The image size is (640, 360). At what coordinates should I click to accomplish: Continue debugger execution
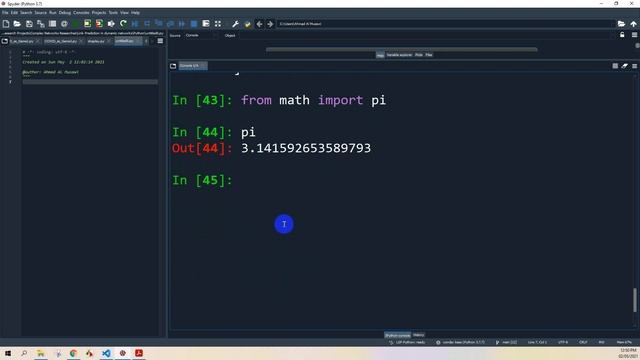click(182, 24)
